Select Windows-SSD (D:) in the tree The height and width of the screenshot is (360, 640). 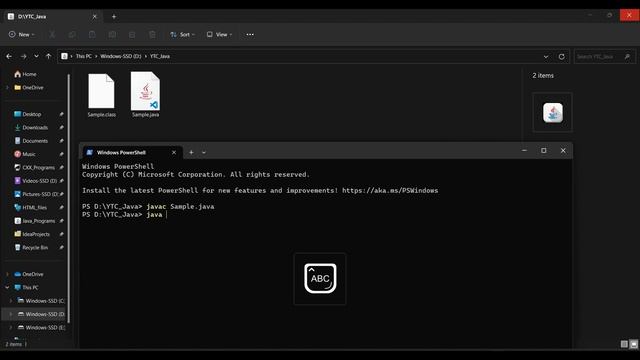click(41, 314)
